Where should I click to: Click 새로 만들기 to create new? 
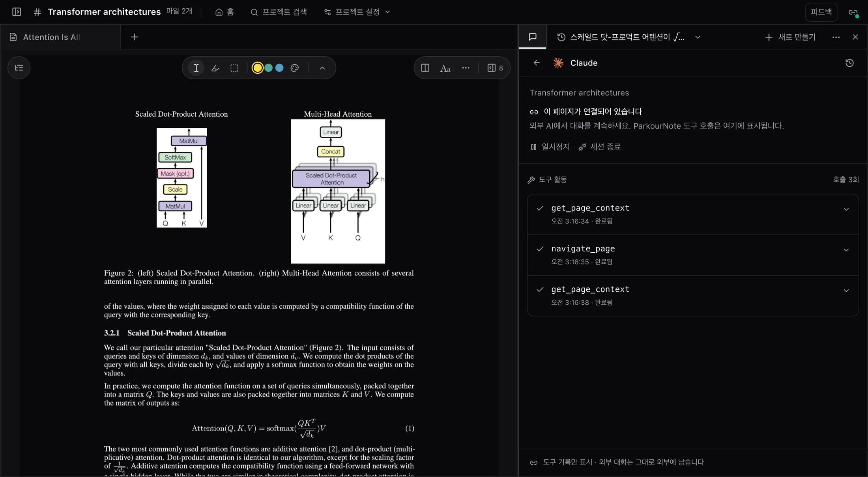point(790,37)
